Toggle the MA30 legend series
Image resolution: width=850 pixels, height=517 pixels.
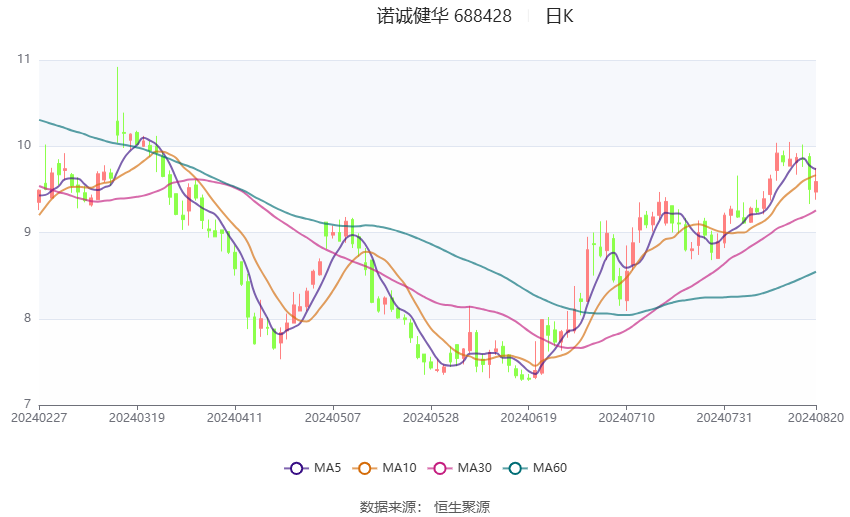pos(460,468)
